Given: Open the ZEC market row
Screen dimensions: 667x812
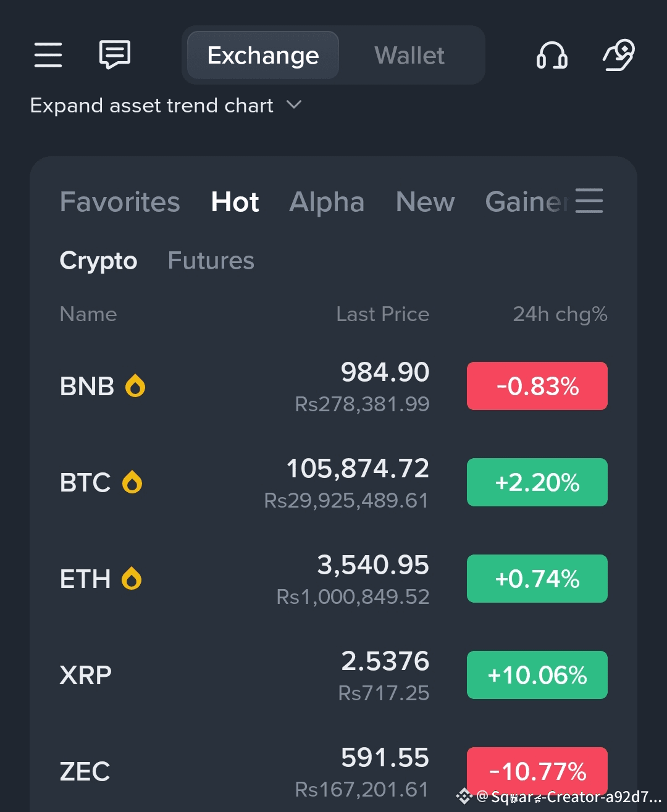Looking at the screenshot, I should coord(247,772).
